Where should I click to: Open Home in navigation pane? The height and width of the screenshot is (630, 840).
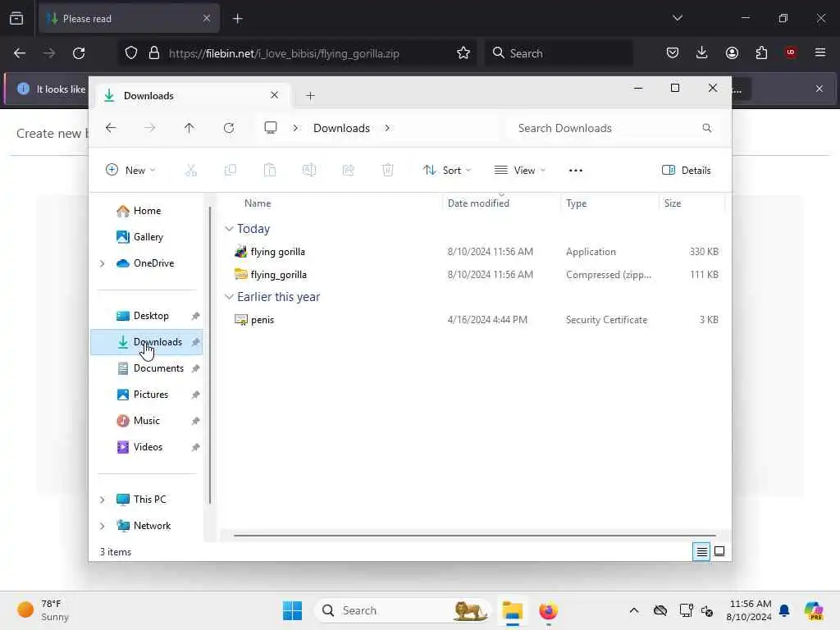pos(146,211)
